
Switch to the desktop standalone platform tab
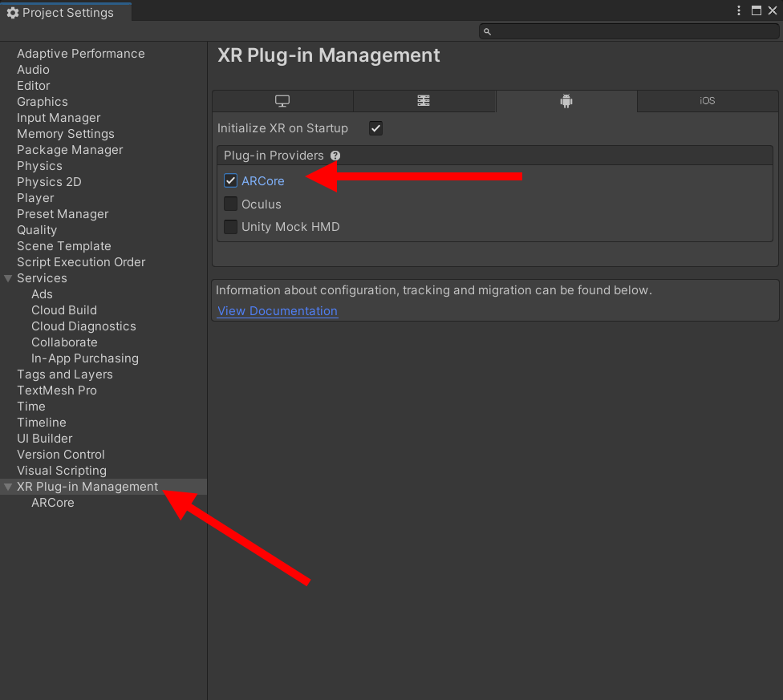[x=282, y=101]
